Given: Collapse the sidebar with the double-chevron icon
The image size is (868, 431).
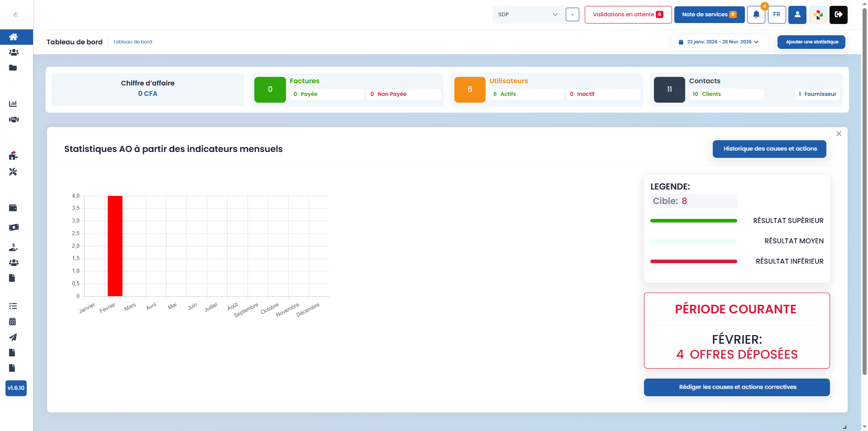Looking at the screenshot, I should 16,15.
